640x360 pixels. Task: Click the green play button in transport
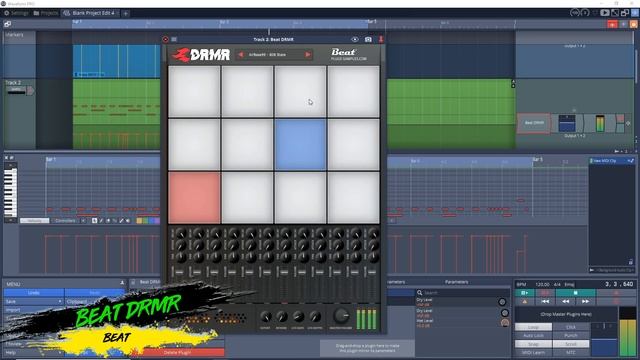pyautogui.click(x=525, y=293)
